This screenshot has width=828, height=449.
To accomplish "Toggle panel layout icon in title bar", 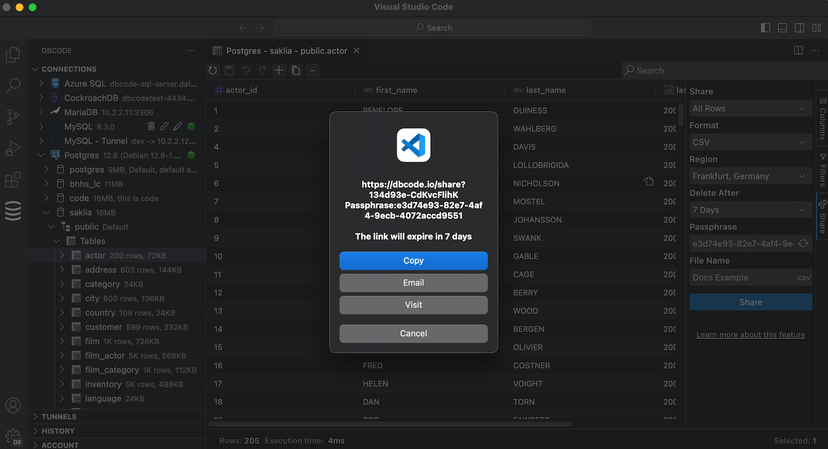I will tap(782, 27).
